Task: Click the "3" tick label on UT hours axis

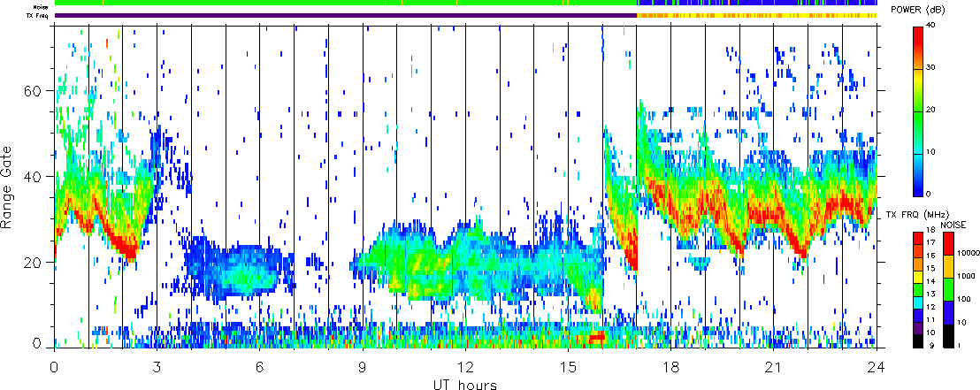Action: click(157, 367)
